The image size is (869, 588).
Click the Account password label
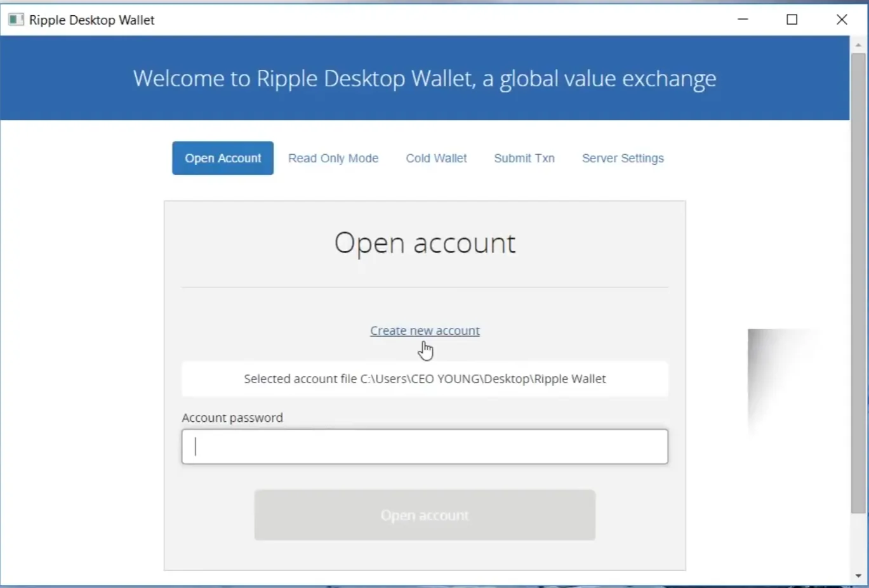(232, 417)
